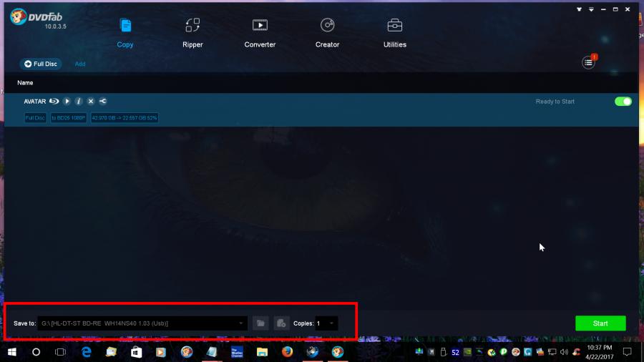Open the Copy module
The height and width of the screenshot is (362, 644).
[125, 33]
